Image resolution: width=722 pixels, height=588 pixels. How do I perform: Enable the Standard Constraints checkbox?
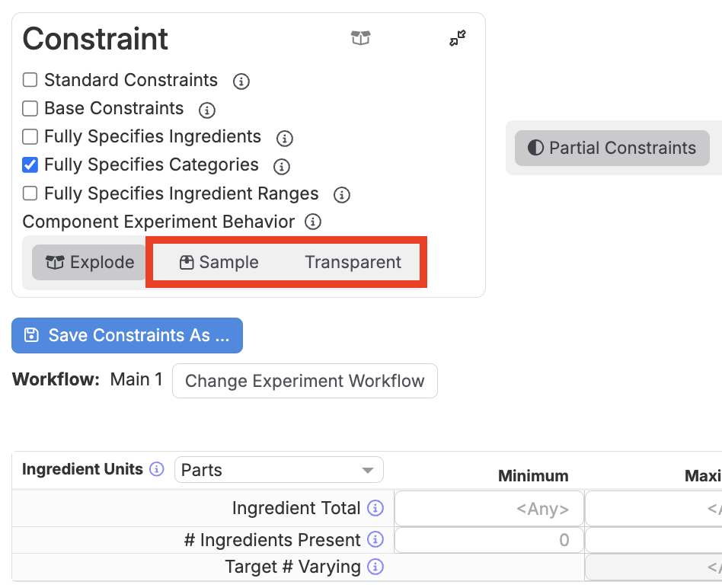[x=30, y=81]
